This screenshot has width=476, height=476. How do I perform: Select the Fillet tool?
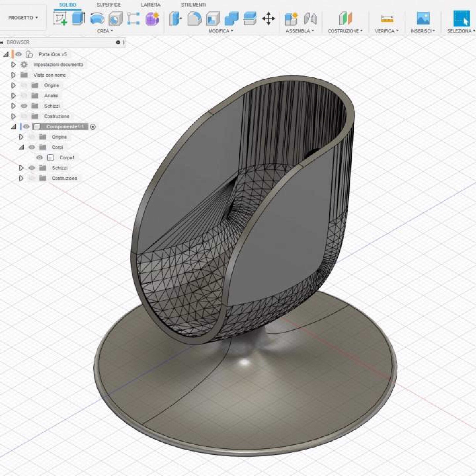[x=194, y=19]
